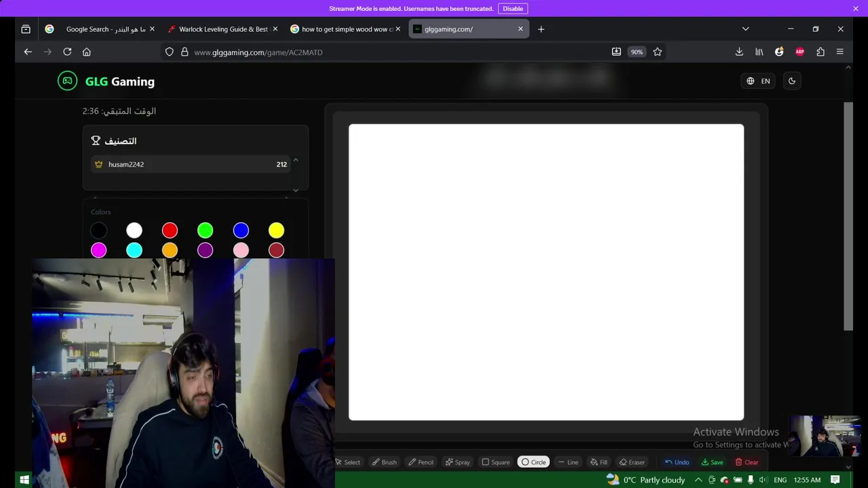Pick the Square shape tool
This screenshot has width=868, height=488.
[x=495, y=462]
